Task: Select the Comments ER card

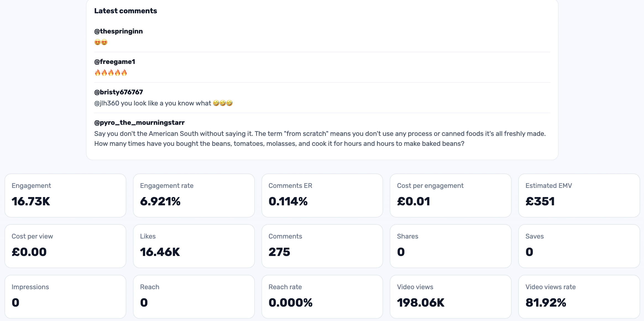Action: coord(322,195)
